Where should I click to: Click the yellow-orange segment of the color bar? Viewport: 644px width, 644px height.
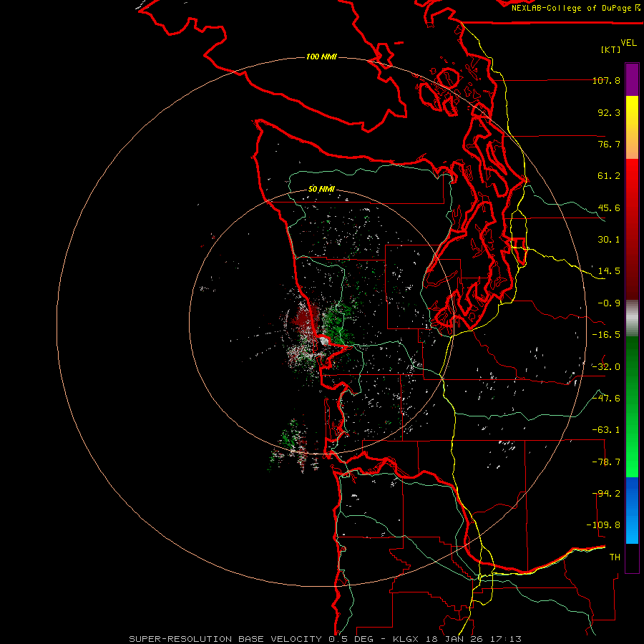click(x=632, y=127)
